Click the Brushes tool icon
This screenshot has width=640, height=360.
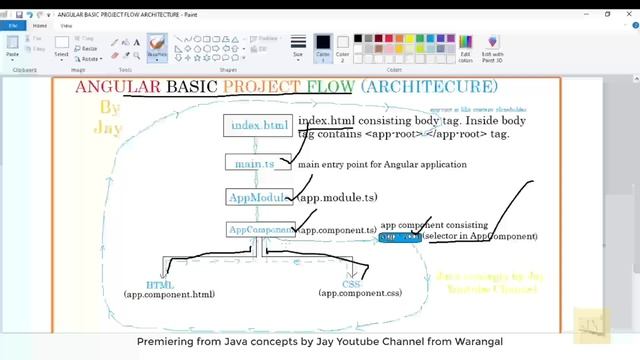[157, 42]
